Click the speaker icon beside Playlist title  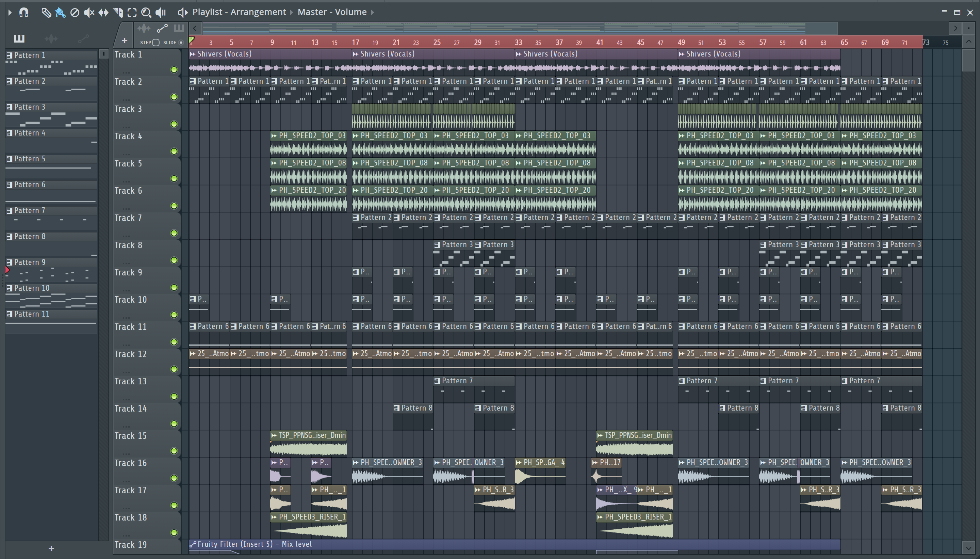[183, 12]
